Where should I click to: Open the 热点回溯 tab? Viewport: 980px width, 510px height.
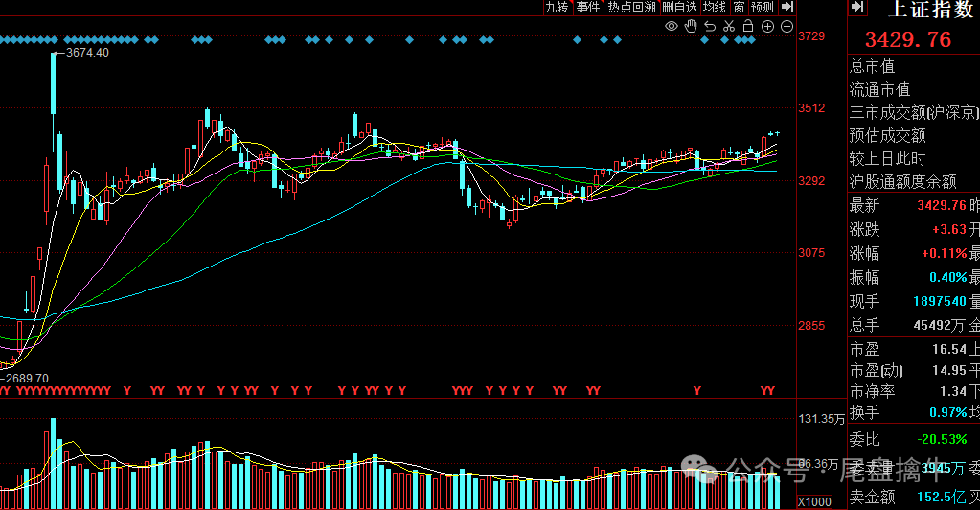[631, 7]
